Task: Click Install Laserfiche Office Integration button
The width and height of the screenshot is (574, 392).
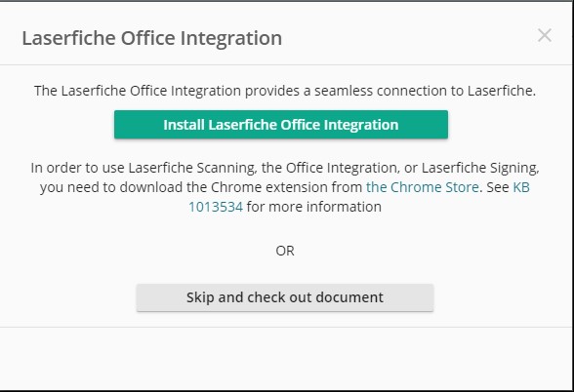Action: pyautogui.click(x=281, y=125)
